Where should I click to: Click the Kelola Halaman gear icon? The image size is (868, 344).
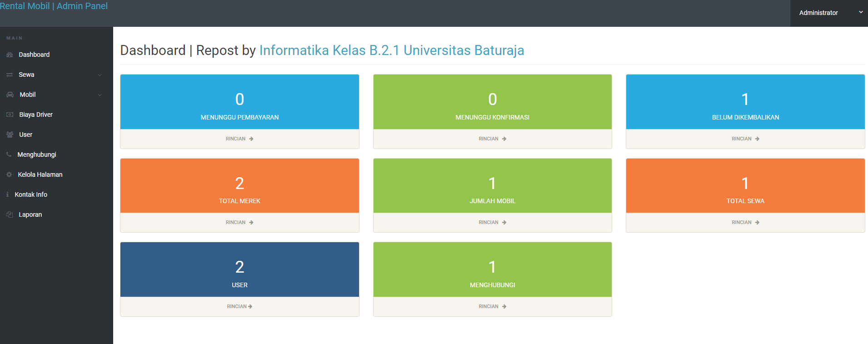point(9,174)
